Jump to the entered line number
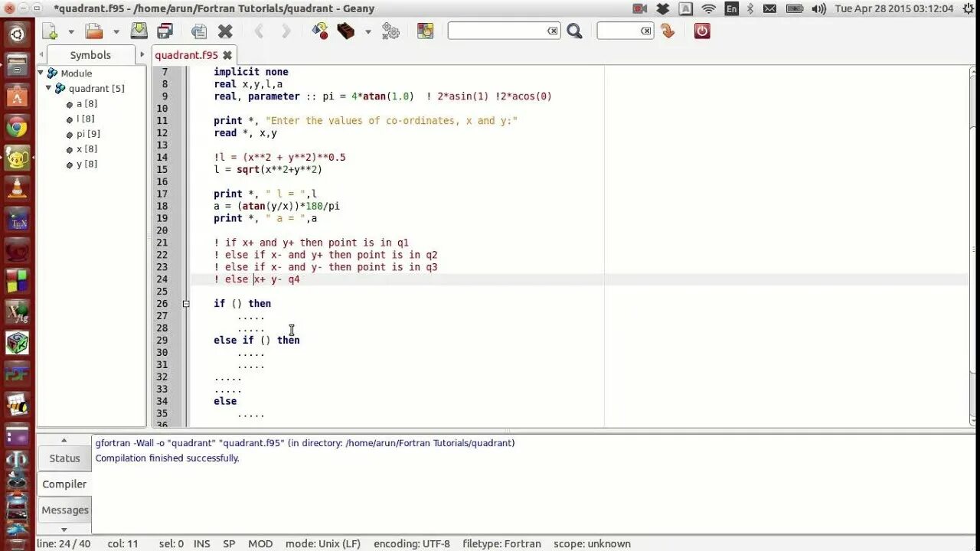The height and width of the screenshot is (551, 980). pyautogui.click(x=668, y=31)
